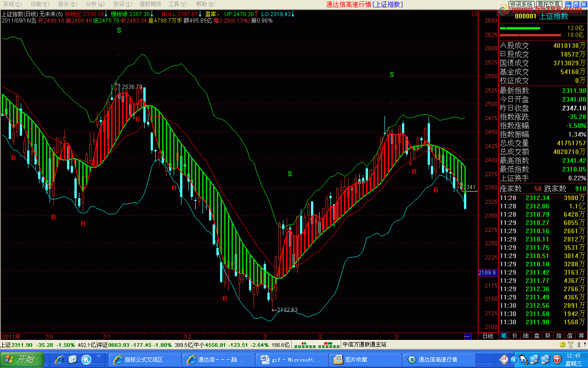Click the LO:2319.43 down arrow

(293, 14)
